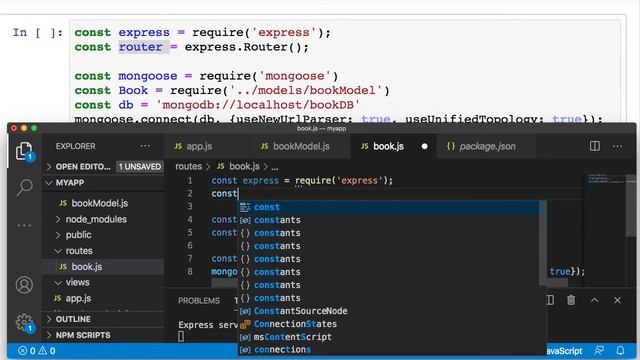Click the autocomplete list scrollbar
640x360 pixels.
coord(543,243)
